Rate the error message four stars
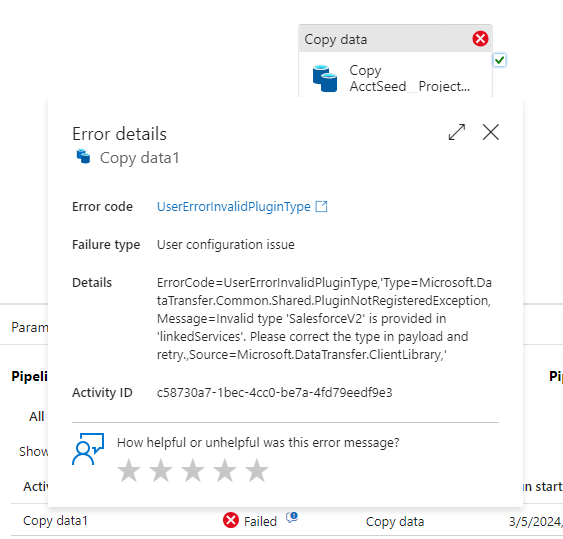 coord(225,470)
